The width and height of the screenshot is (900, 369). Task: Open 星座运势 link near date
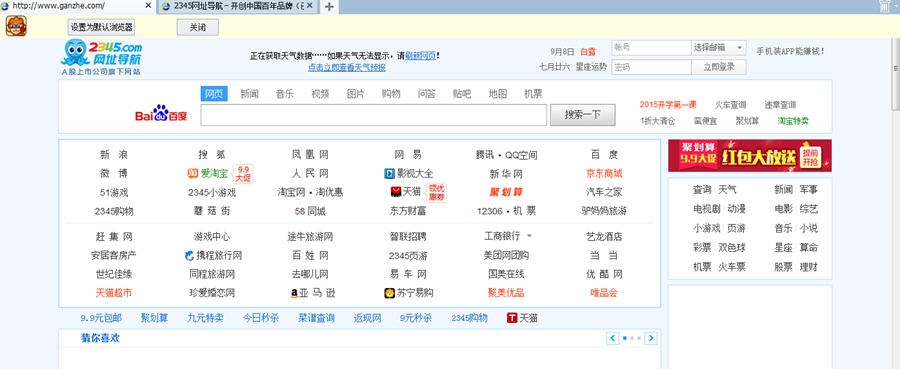point(591,67)
